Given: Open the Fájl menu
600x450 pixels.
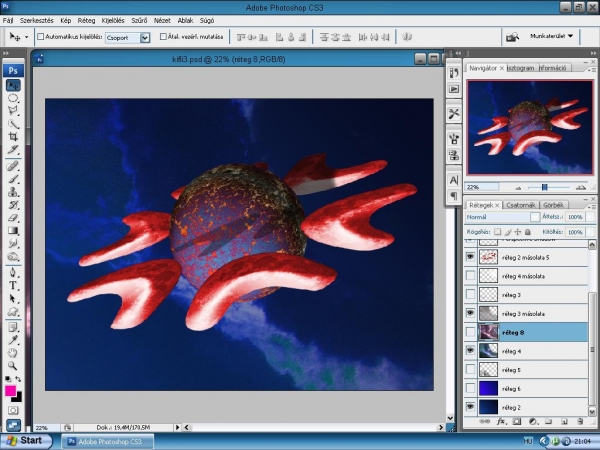Looking at the screenshot, I should point(8,21).
